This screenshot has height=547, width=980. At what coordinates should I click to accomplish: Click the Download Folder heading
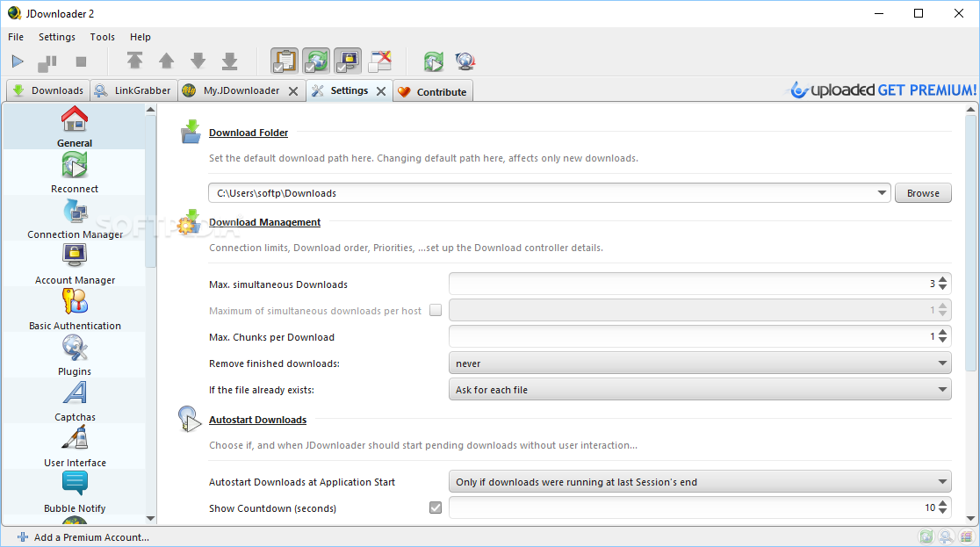249,133
